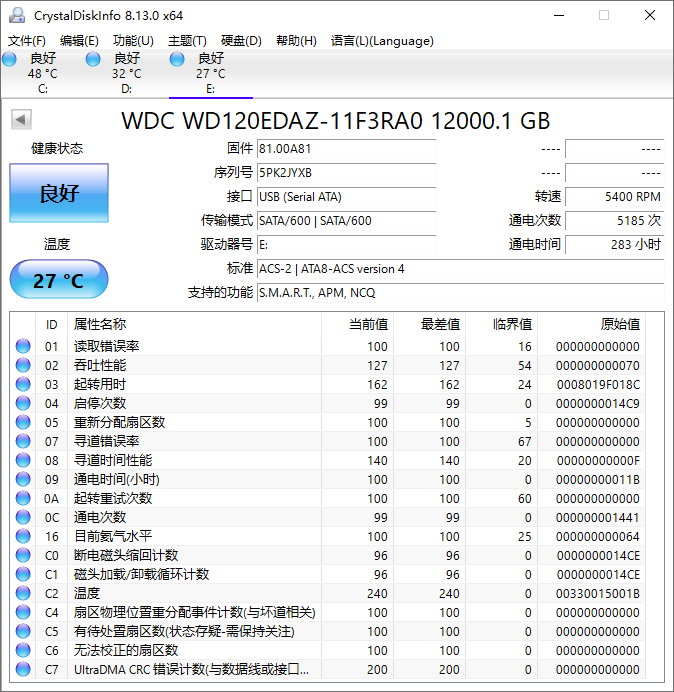Click the blue 良好 health status button
Screen dimensions: 674x692
pyautogui.click(x=59, y=193)
